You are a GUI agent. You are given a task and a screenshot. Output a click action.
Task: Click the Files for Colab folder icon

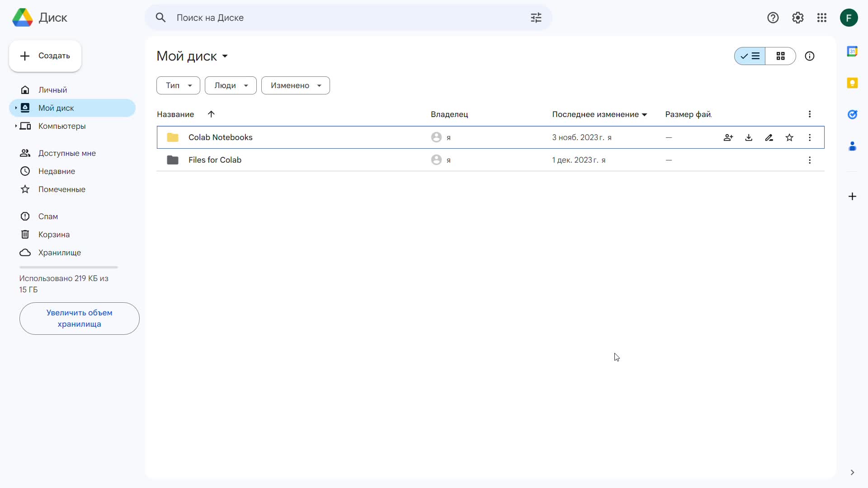coord(173,160)
